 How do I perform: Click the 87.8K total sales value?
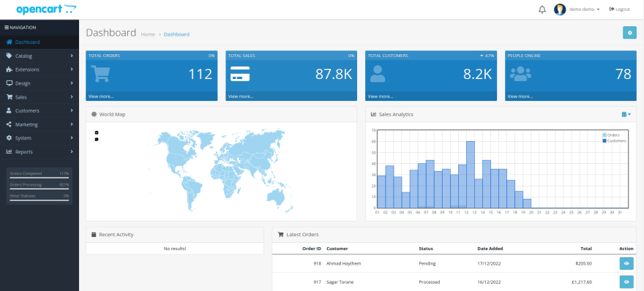coord(334,74)
